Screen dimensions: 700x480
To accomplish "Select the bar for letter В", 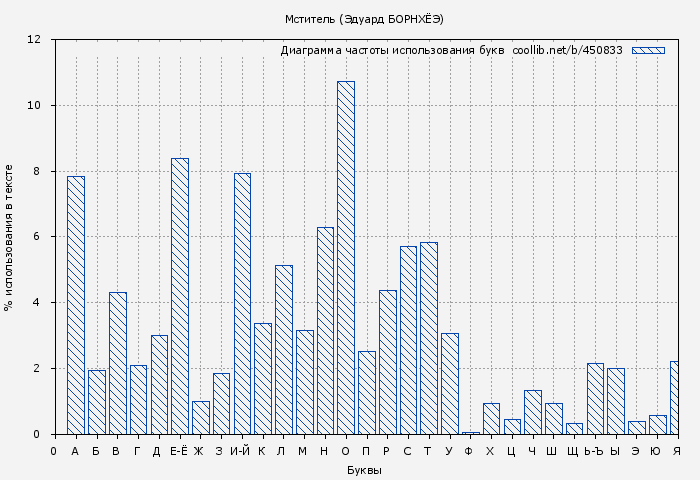I will pyautogui.click(x=117, y=363).
